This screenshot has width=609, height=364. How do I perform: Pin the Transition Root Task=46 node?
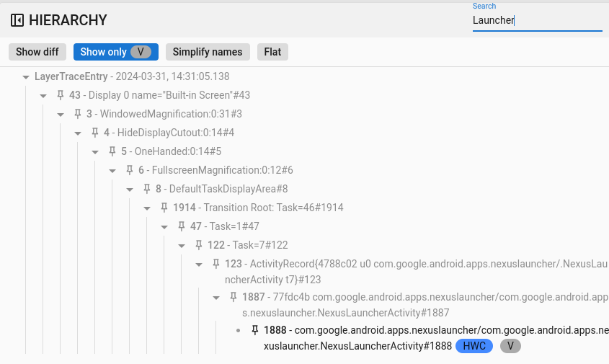coord(164,208)
